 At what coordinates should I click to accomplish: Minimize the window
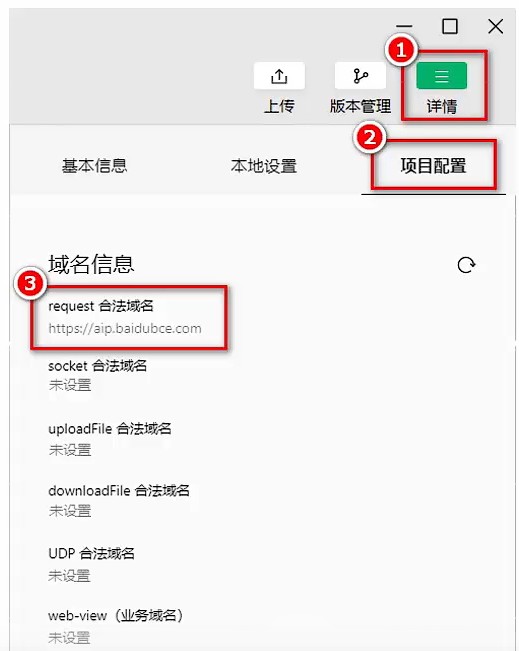tap(404, 27)
